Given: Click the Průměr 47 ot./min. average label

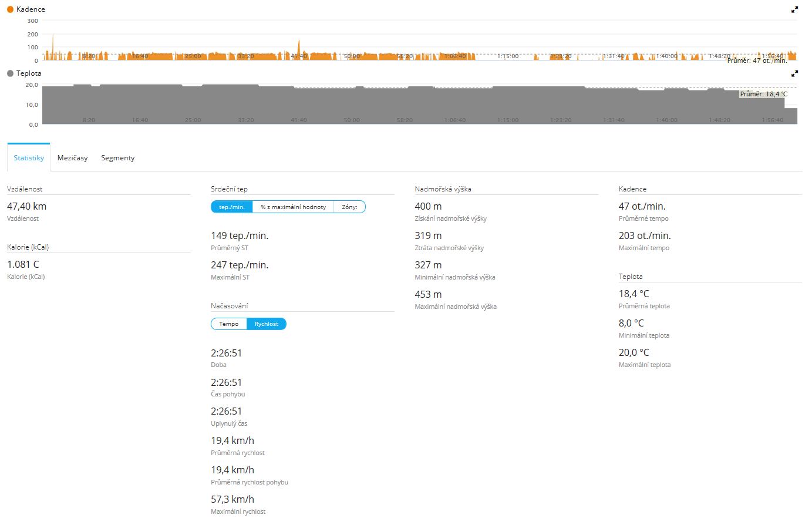Looking at the screenshot, I should click(757, 60).
